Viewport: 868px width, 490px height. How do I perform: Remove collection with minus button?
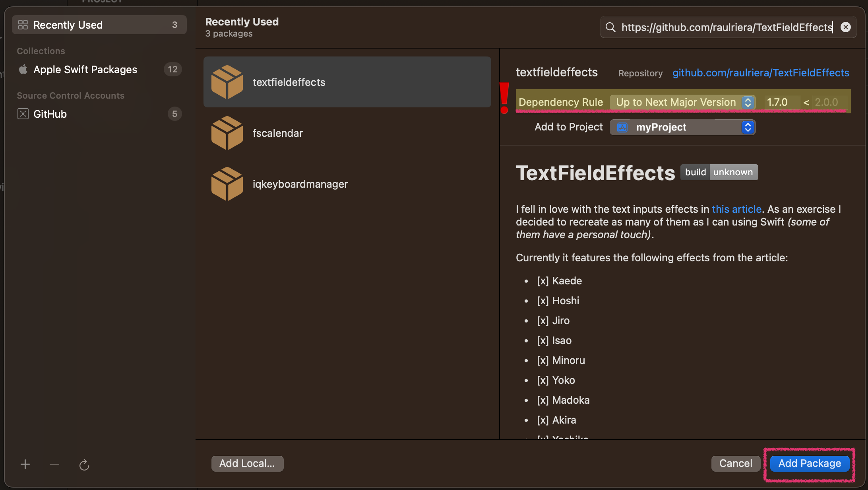54,464
